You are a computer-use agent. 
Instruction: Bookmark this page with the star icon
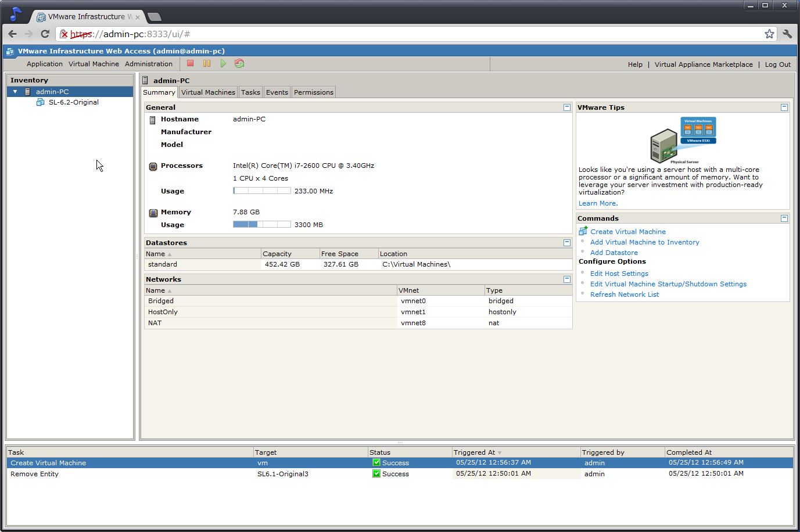[769, 34]
